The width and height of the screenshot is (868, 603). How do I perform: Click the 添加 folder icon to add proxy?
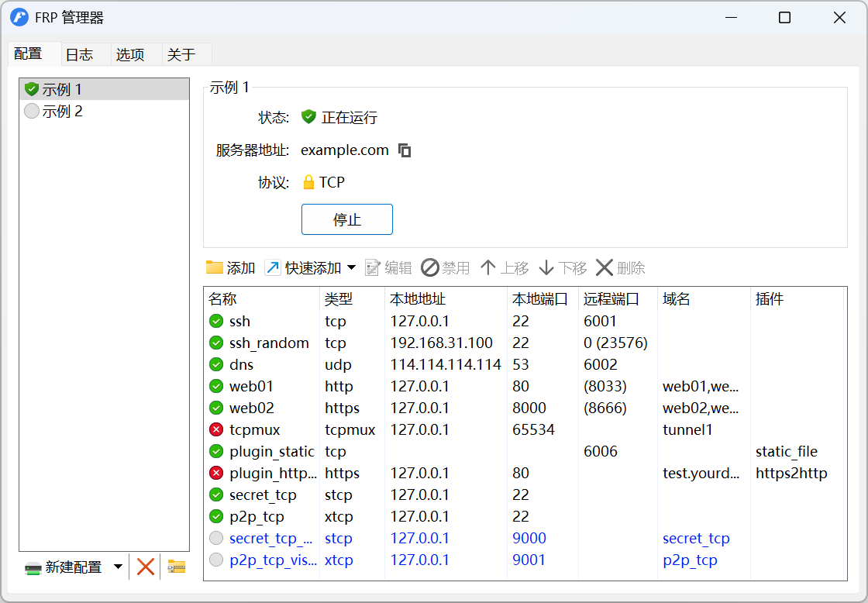click(214, 267)
